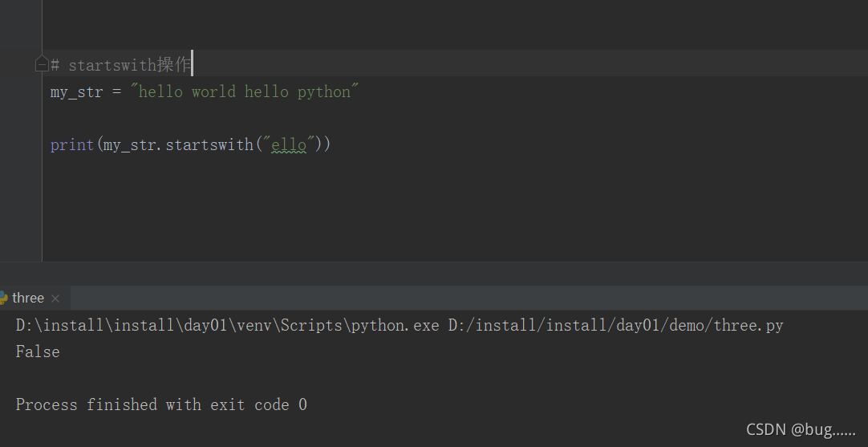Viewport: 868px width, 447px height.
Task: Click the Python icon on three tab
Action: tap(3, 298)
